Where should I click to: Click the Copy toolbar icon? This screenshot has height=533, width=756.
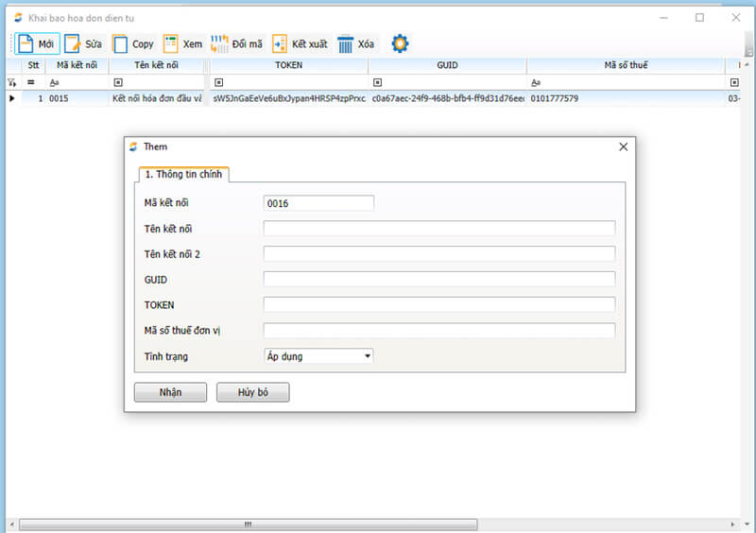point(120,43)
